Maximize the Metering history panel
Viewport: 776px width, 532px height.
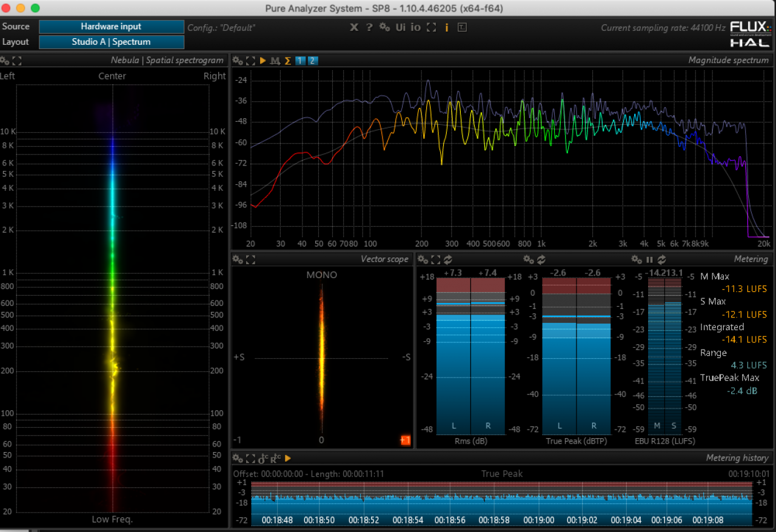pyautogui.click(x=250, y=458)
